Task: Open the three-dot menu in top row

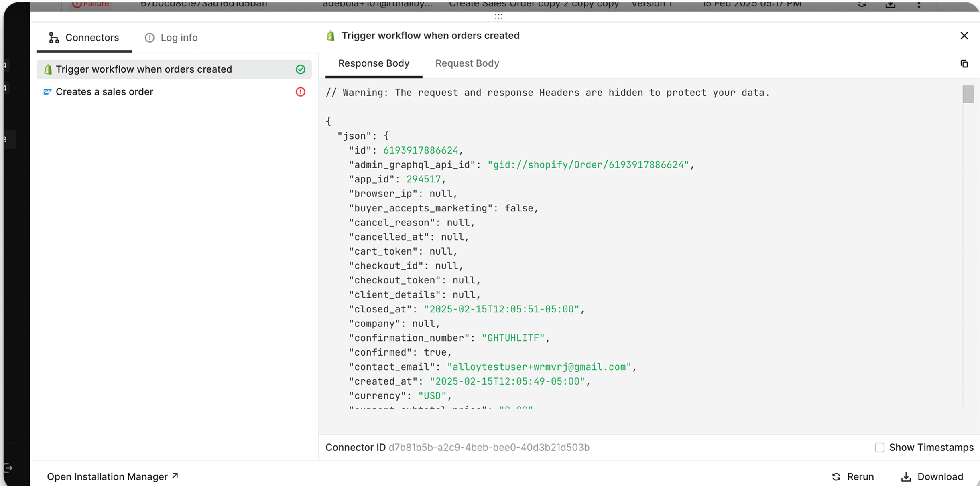Action: pos(919,4)
